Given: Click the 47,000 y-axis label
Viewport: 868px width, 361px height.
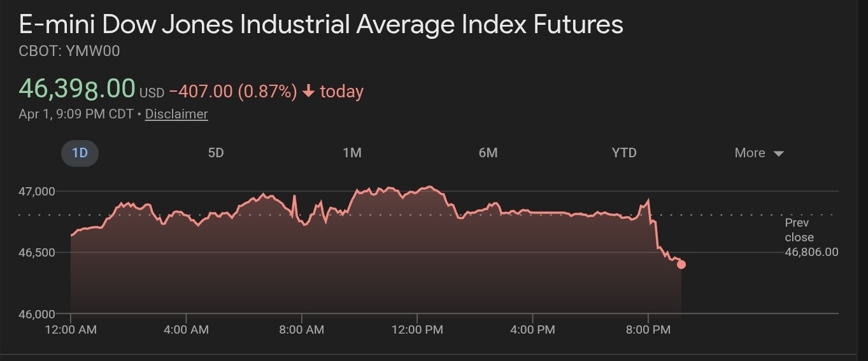Looking at the screenshot, I should point(38,192).
